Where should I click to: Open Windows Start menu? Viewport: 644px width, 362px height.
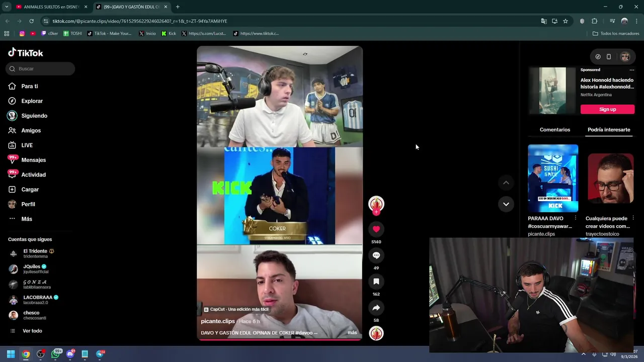[x=11, y=354]
